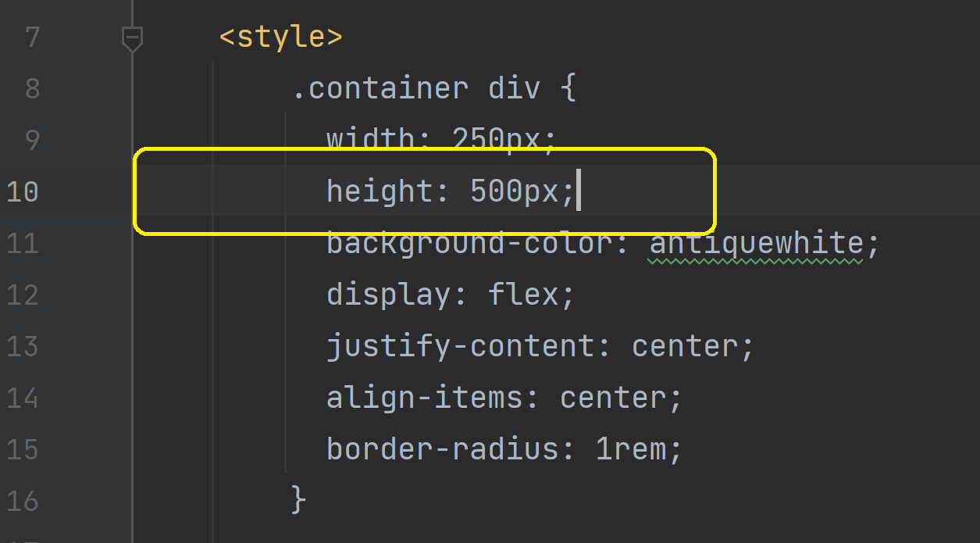Click the align-items property name
980x543 pixels.
424,398
